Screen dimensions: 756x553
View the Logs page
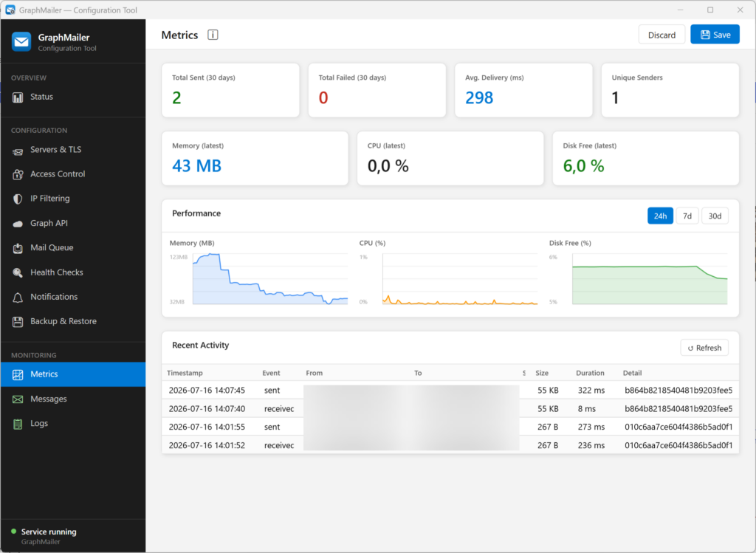pos(73,423)
